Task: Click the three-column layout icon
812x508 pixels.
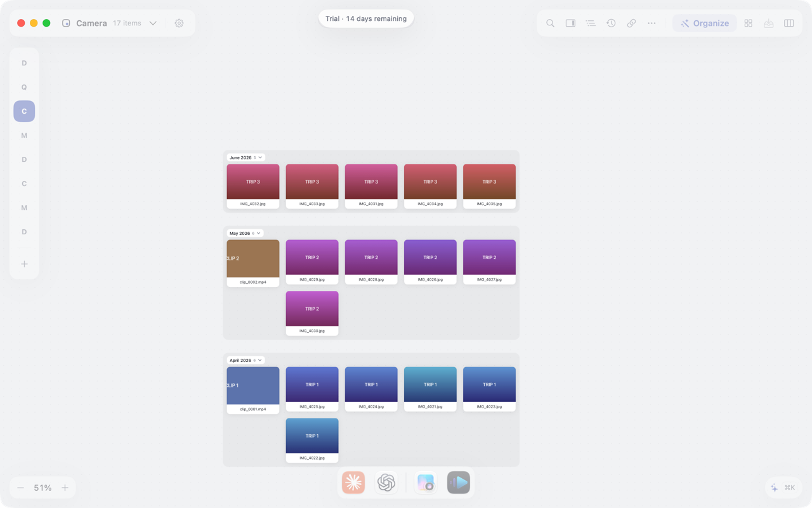Action: click(x=789, y=23)
